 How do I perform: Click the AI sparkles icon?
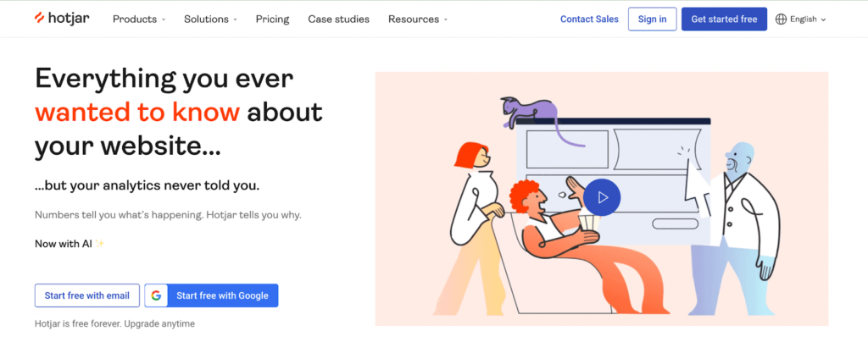[x=100, y=243]
